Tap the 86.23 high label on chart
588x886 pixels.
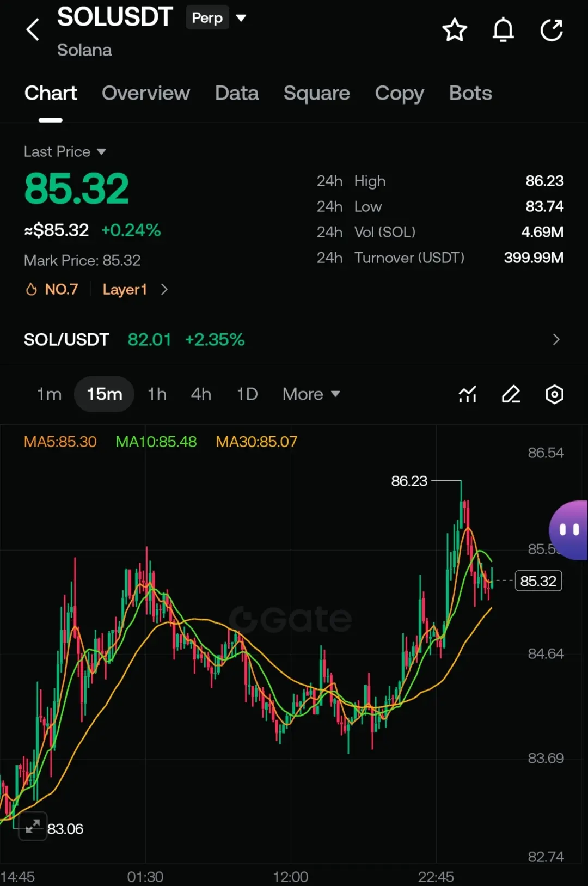409,481
